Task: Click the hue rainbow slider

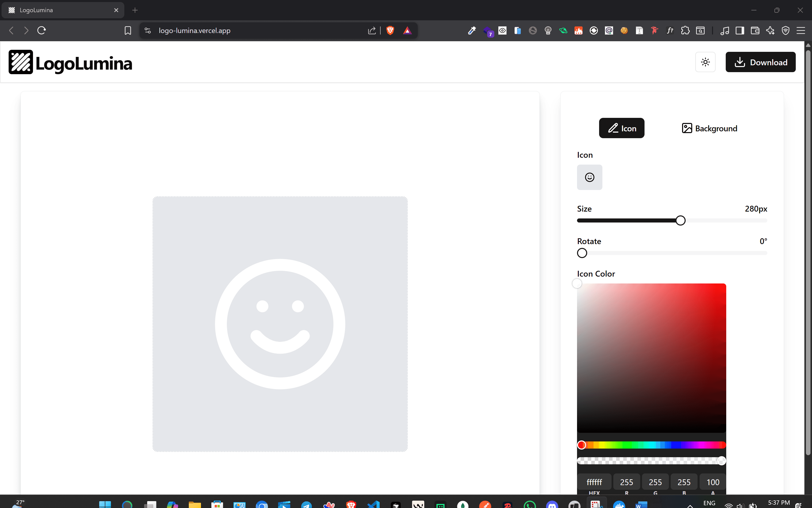Action: click(652, 445)
